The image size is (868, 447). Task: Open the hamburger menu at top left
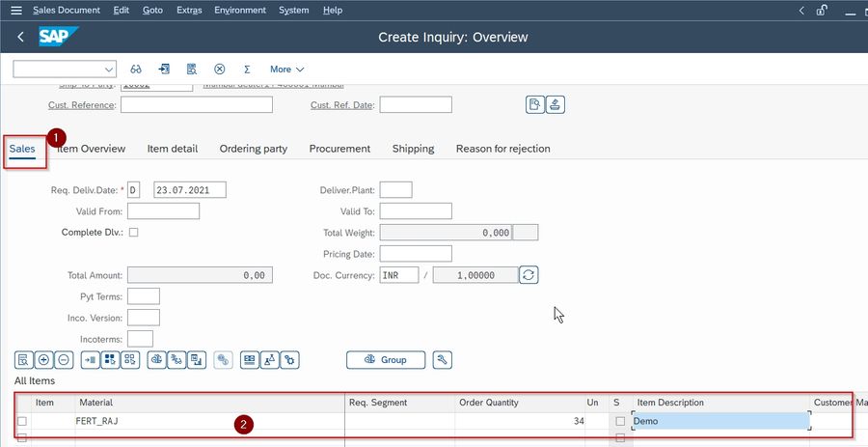[x=16, y=10]
